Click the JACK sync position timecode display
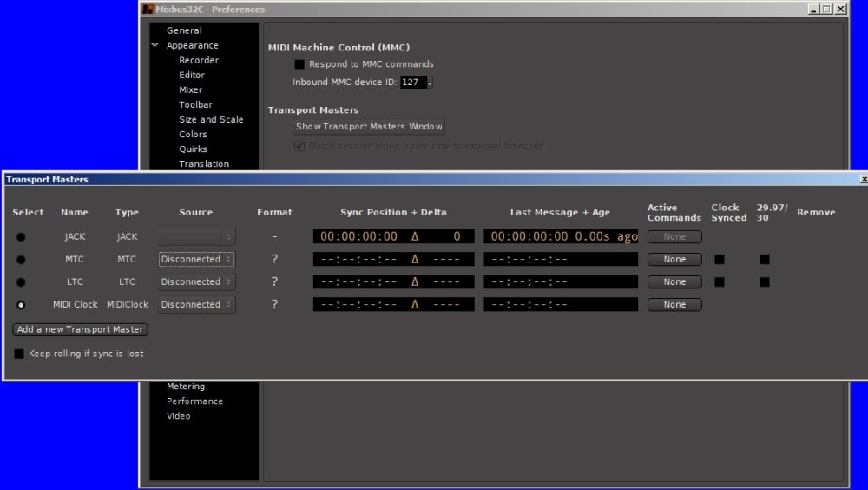The height and width of the screenshot is (490, 868). [x=393, y=236]
